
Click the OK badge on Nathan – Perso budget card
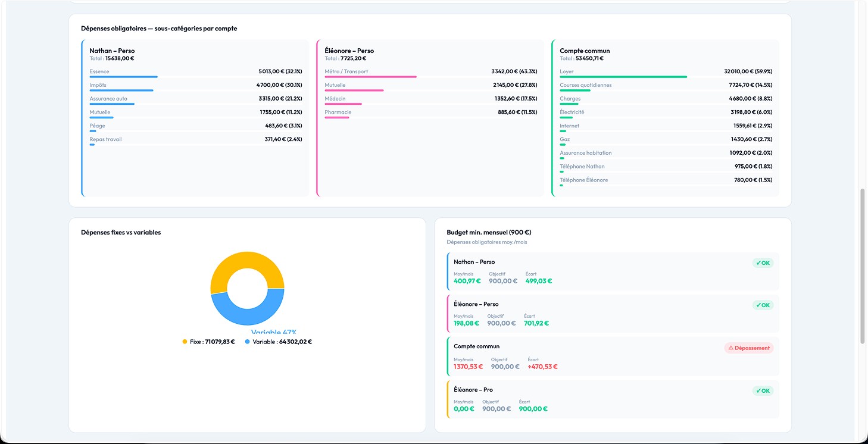pyautogui.click(x=763, y=263)
